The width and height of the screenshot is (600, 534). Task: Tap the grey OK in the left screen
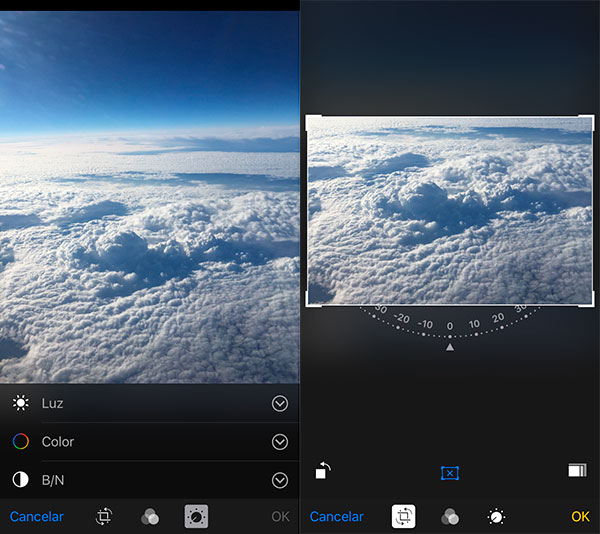280,517
